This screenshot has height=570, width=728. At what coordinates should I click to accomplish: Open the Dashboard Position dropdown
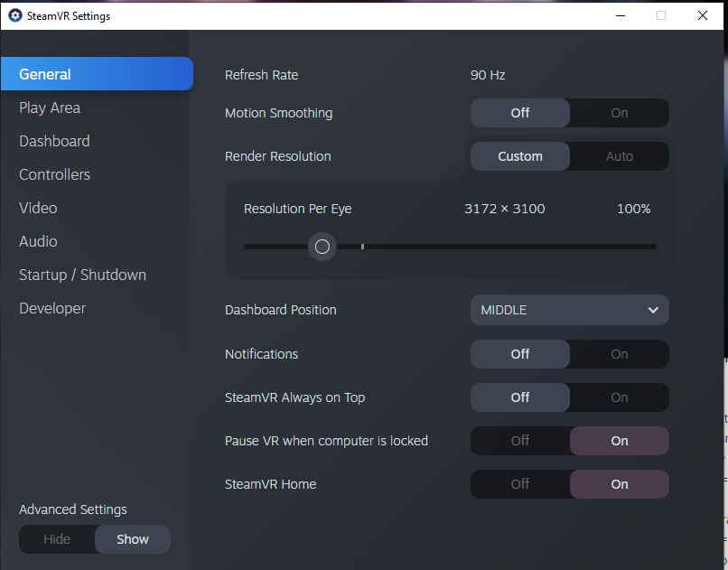tap(569, 310)
